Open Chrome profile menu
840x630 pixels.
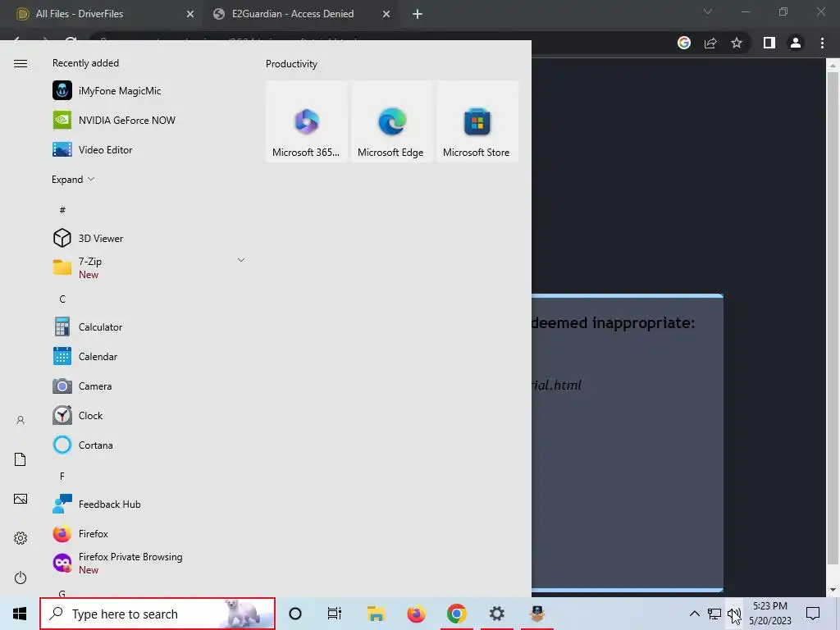[796, 43]
